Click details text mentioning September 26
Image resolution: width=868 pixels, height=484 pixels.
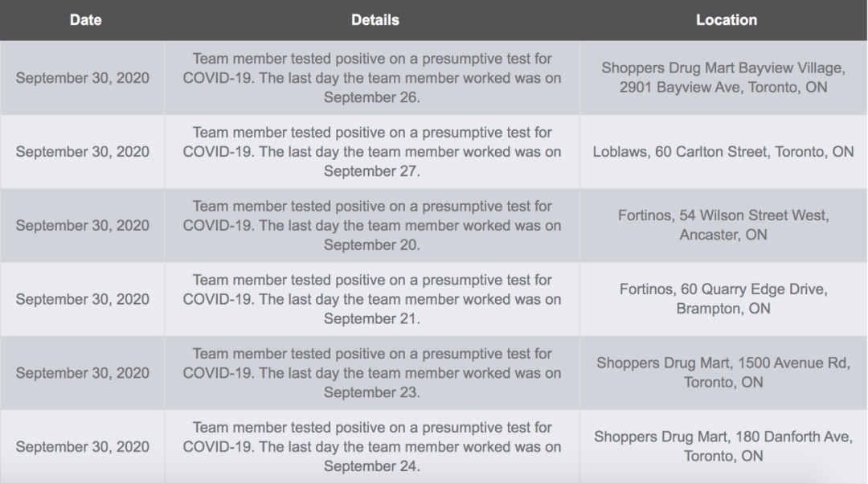(x=372, y=78)
